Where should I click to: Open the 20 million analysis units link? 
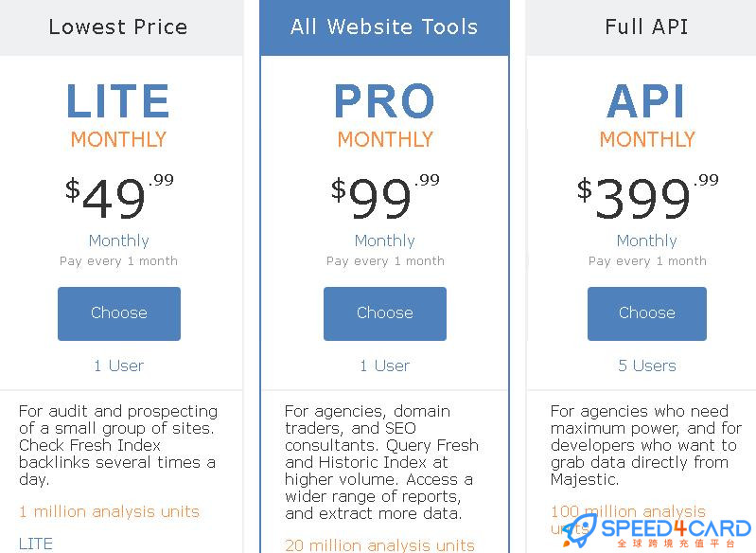[380, 545]
